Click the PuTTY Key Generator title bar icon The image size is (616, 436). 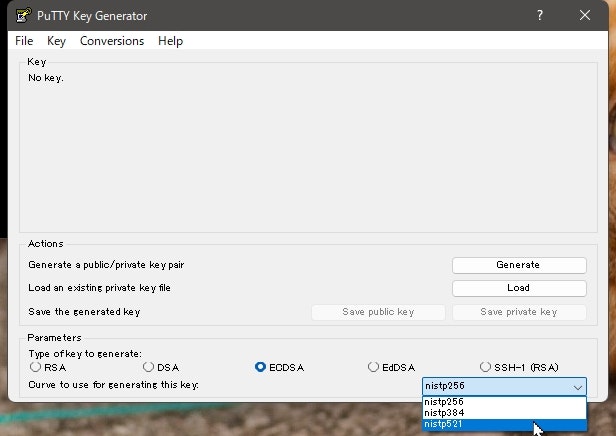[x=23, y=15]
